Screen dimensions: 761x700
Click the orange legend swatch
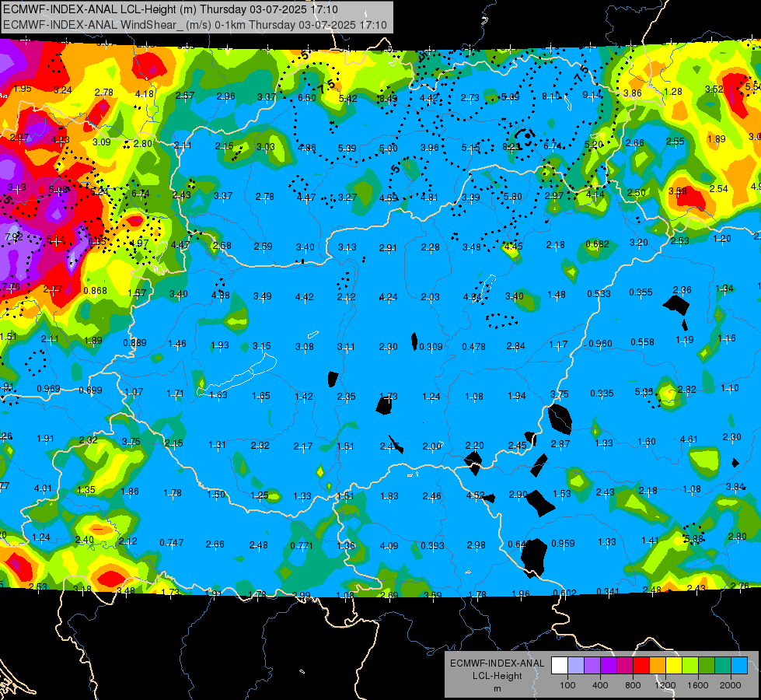pyautogui.click(x=658, y=665)
